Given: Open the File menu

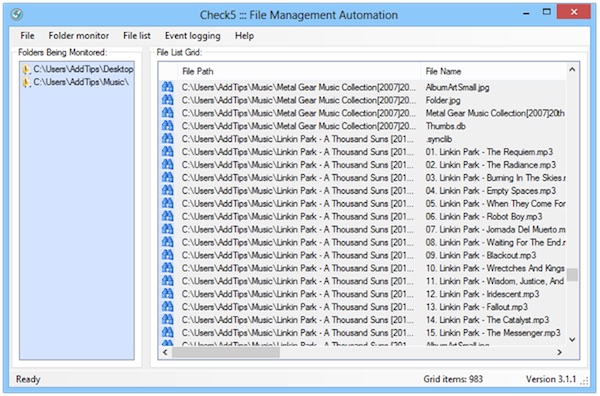Looking at the screenshot, I should (x=27, y=36).
